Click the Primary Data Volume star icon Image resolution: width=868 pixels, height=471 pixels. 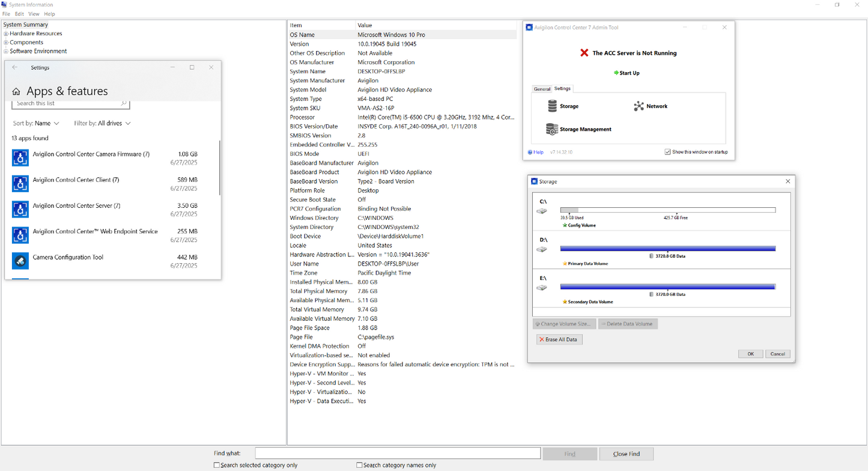565,264
